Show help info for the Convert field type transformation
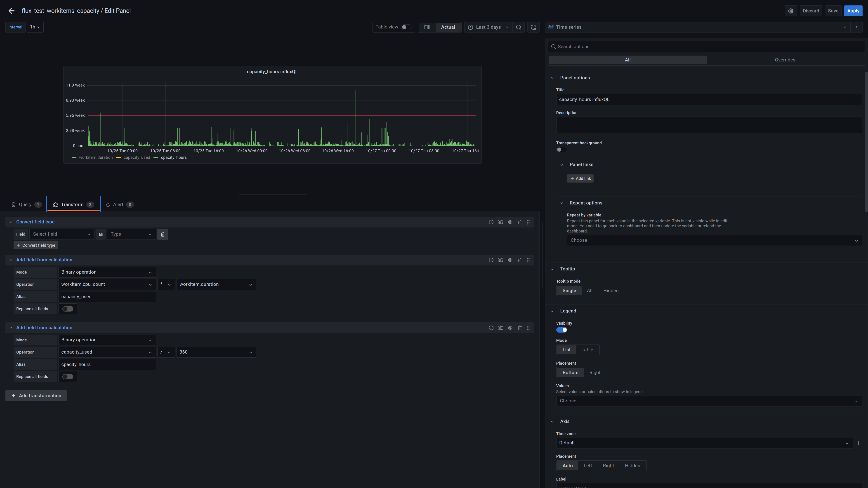 tap(491, 222)
